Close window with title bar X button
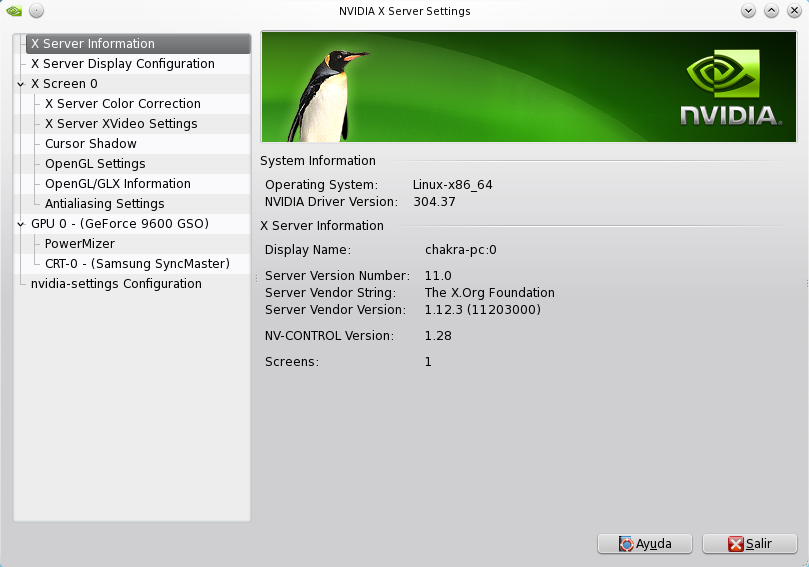Image resolution: width=809 pixels, height=567 pixels. tap(794, 11)
